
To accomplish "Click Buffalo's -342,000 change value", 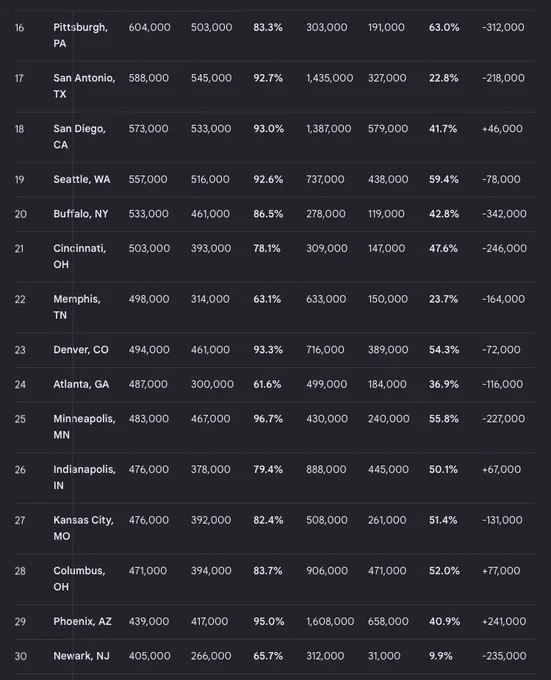I will [x=504, y=214].
